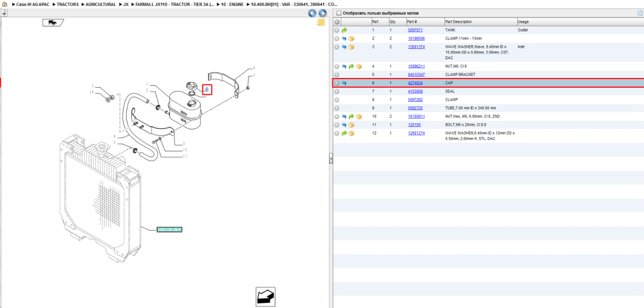Toggle the gray marker circle for the TANK row
The height and width of the screenshot is (308, 644).
click(337, 30)
